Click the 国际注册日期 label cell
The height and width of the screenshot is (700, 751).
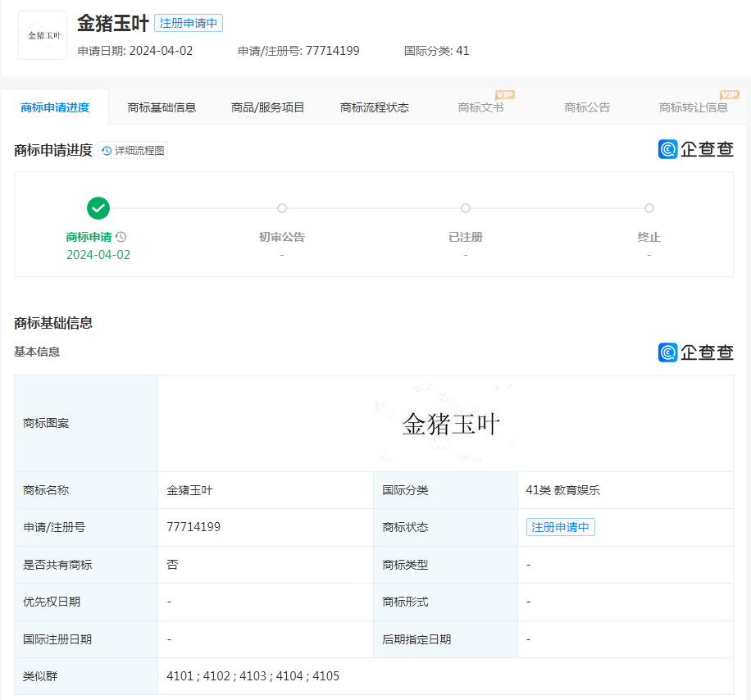pyautogui.click(x=86, y=639)
